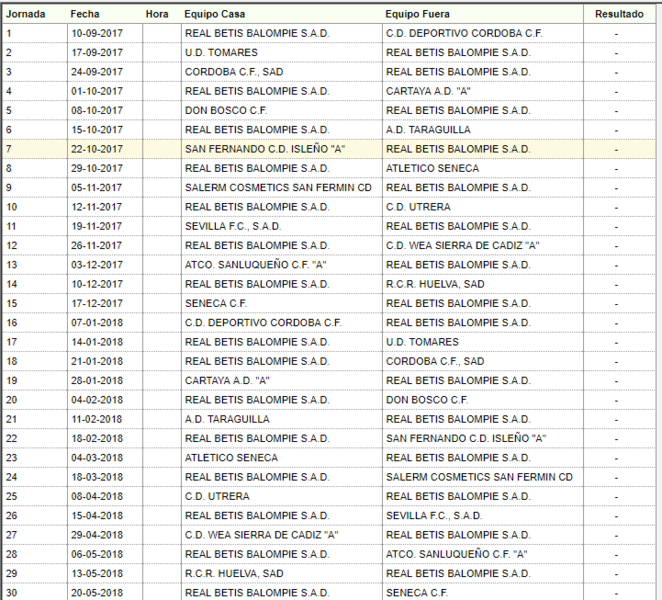Select CARTAYA A.D. "A" in jornada 4
The height and width of the screenshot is (600, 662).
[x=428, y=91]
